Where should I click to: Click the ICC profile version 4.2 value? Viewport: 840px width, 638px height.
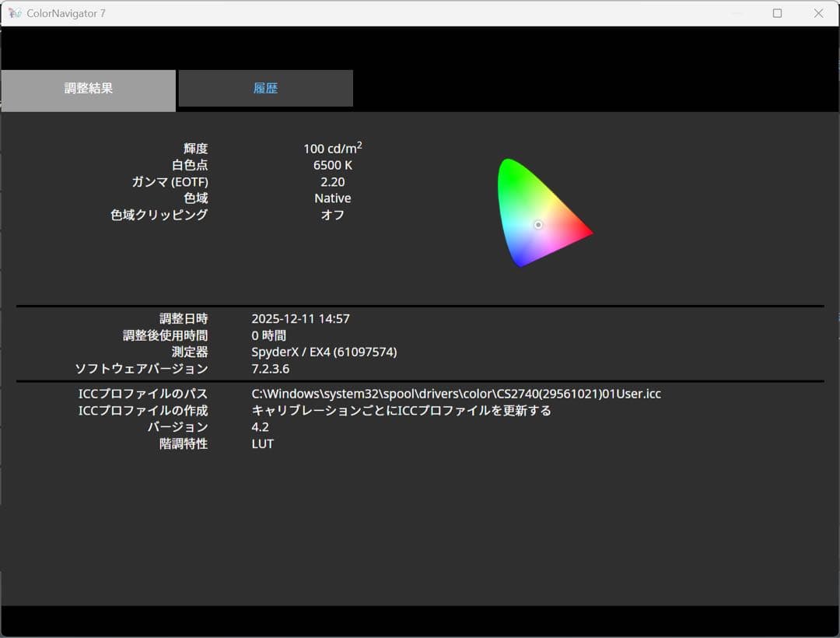(x=261, y=426)
